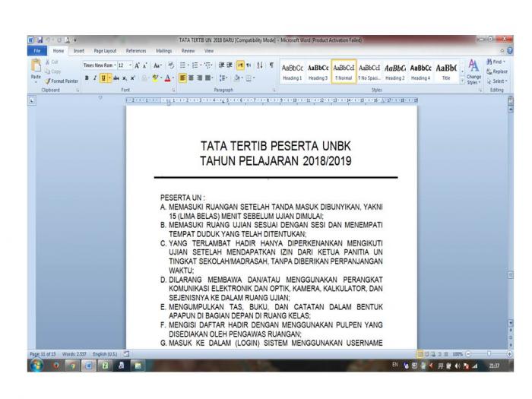Image resolution: width=532 pixels, height=399 pixels.
Task: Open the line spacing dropdown
Action: pyautogui.click(x=223, y=78)
